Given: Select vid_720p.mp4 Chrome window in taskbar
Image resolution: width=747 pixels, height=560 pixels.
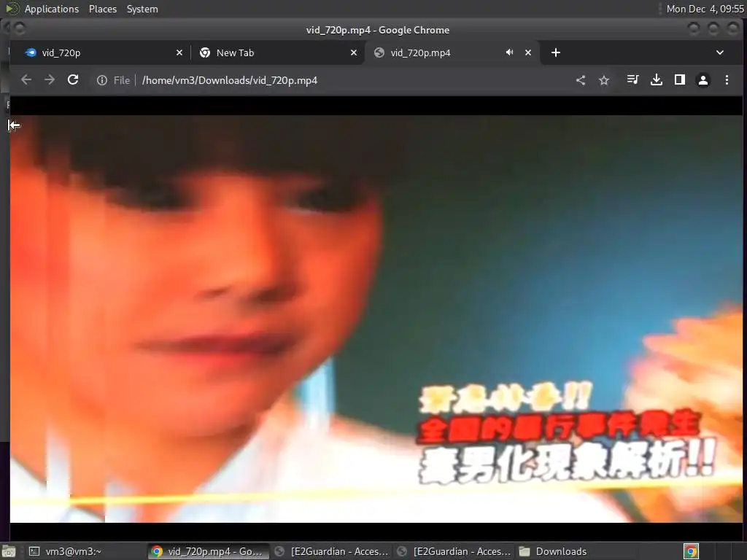Looking at the screenshot, I should 207,551.
